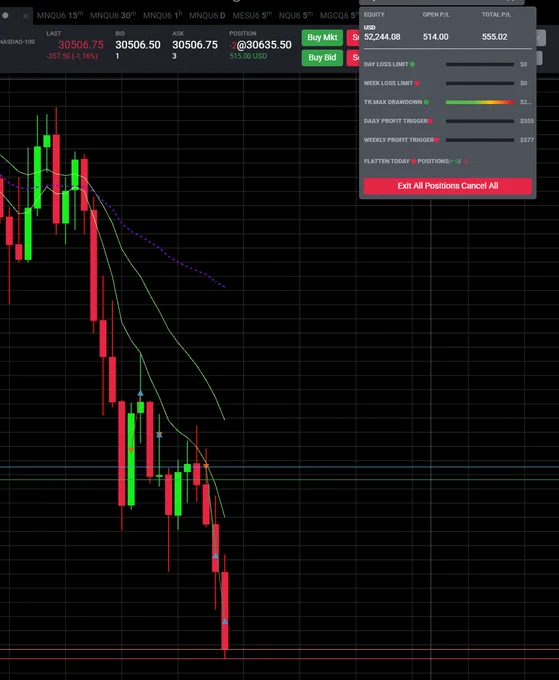Click the Weekly Profit Trigger bar

pyautogui.click(x=480, y=140)
